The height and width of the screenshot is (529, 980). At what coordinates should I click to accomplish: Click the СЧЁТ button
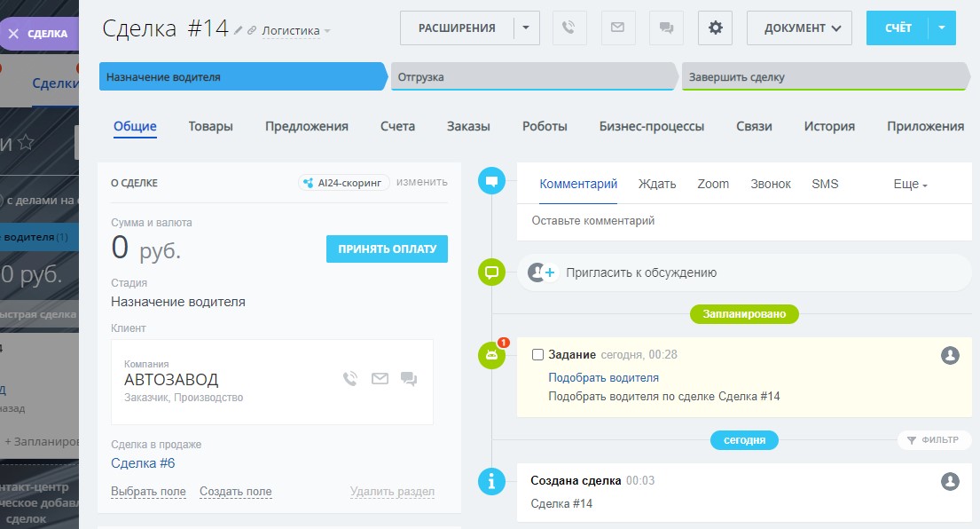pos(898,28)
